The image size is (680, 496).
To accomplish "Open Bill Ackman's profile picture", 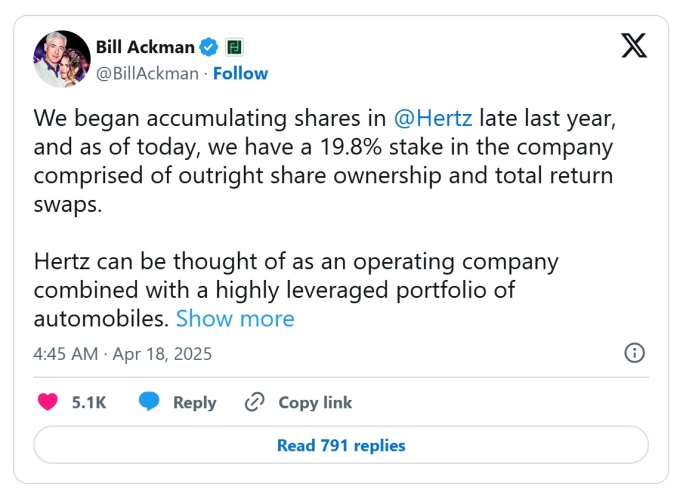I will 61,59.
